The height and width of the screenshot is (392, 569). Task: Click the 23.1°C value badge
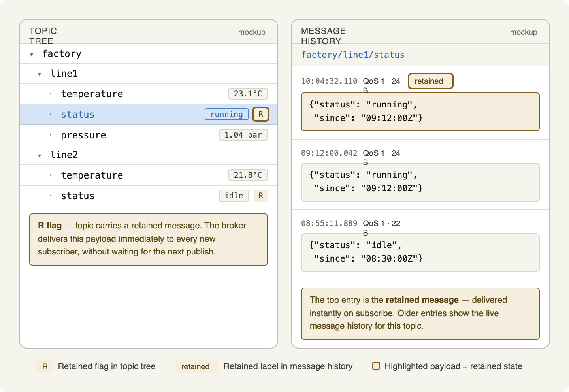click(x=248, y=94)
